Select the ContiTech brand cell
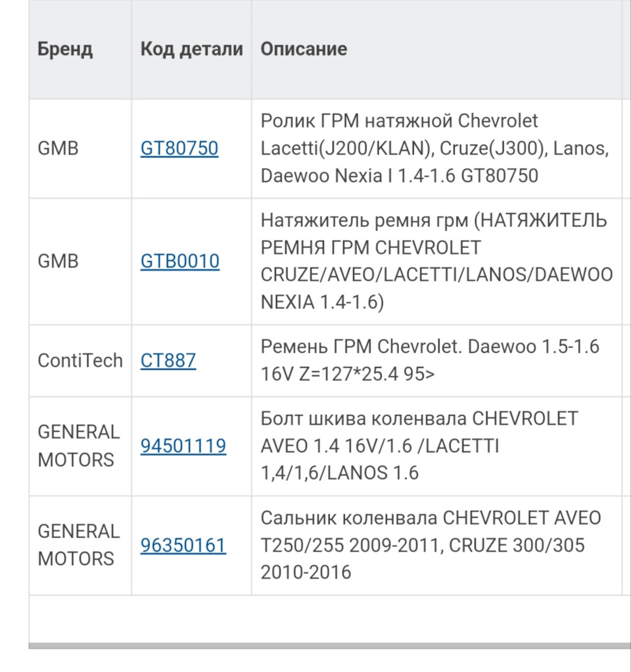 (80, 361)
